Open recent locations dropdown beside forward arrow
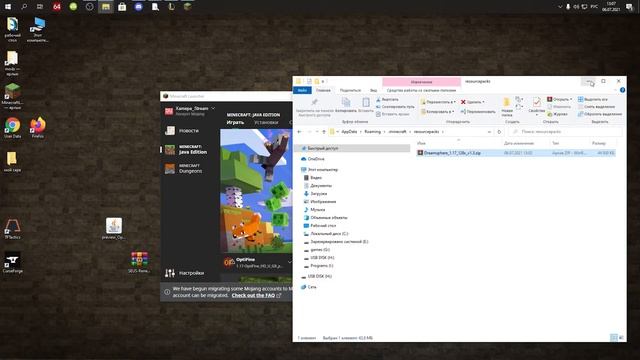 (x=317, y=132)
